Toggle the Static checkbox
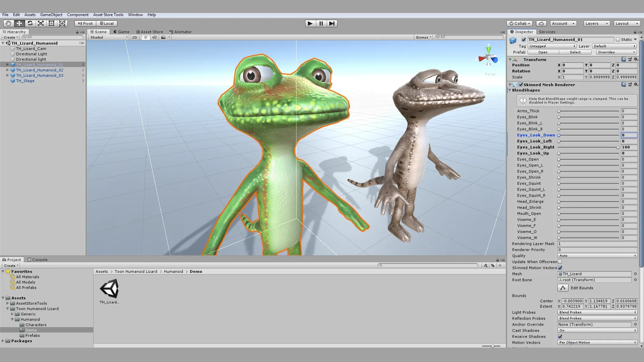The height and width of the screenshot is (362, 644). [x=618, y=40]
